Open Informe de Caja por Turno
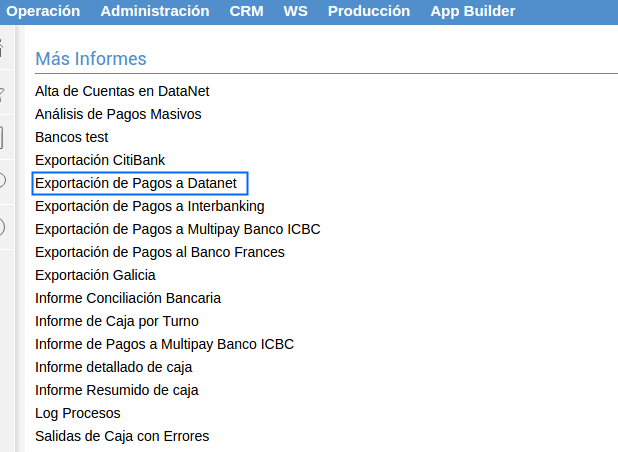618x452 pixels. click(117, 321)
